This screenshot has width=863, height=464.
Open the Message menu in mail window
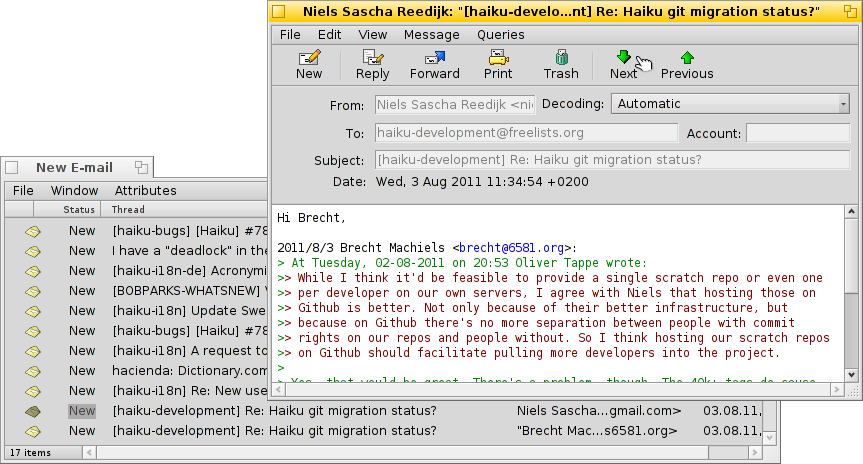point(431,34)
